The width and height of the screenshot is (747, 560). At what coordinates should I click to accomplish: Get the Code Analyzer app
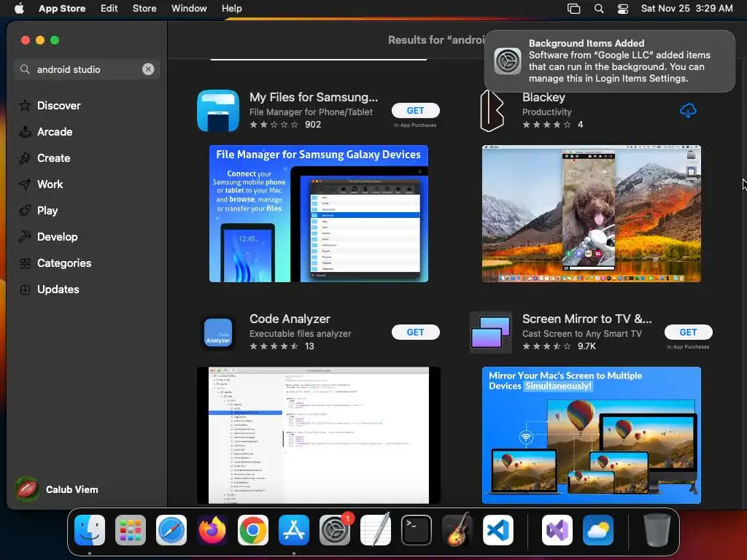click(x=415, y=332)
